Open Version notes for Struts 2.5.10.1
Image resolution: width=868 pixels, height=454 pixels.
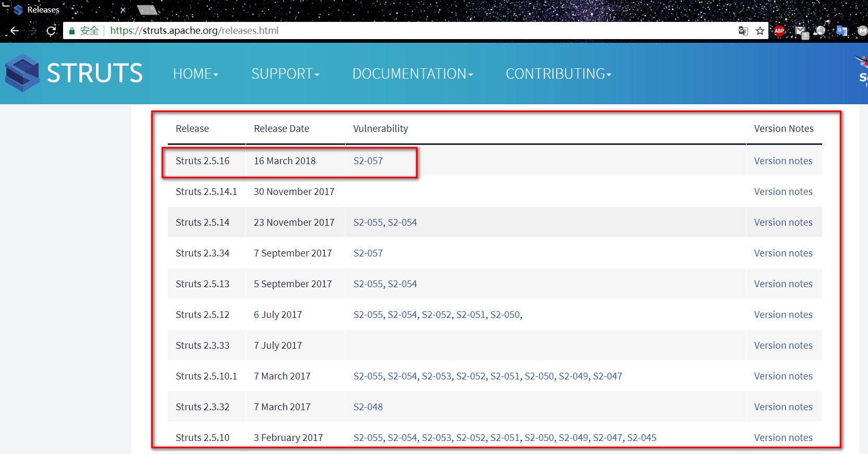tap(783, 376)
